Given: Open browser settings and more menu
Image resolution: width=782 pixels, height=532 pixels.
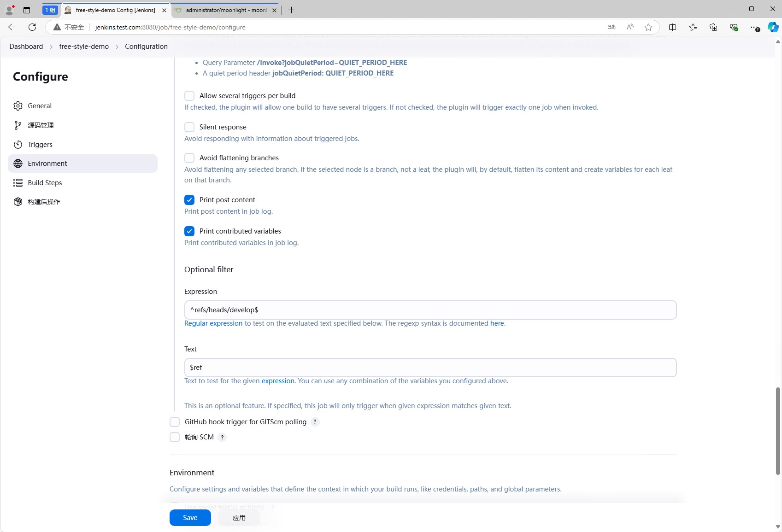Looking at the screenshot, I should pyautogui.click(x=754, y=27).
